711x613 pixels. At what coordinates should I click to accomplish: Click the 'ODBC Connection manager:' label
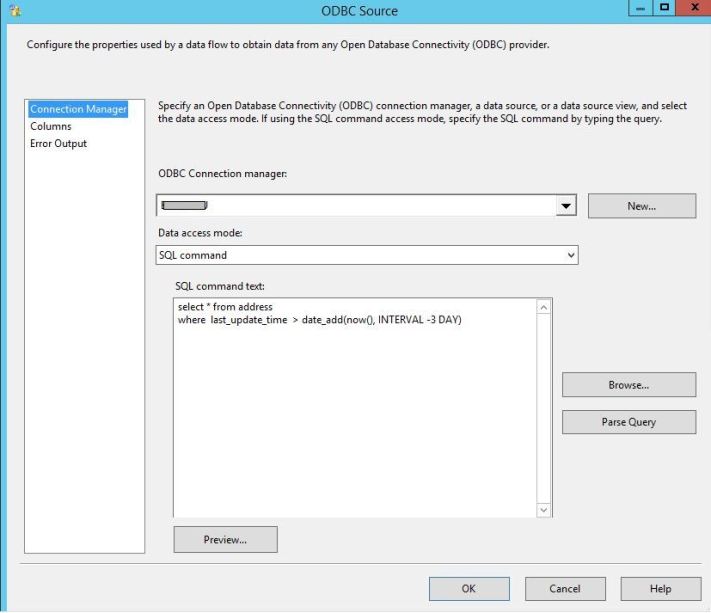(222, 174)
